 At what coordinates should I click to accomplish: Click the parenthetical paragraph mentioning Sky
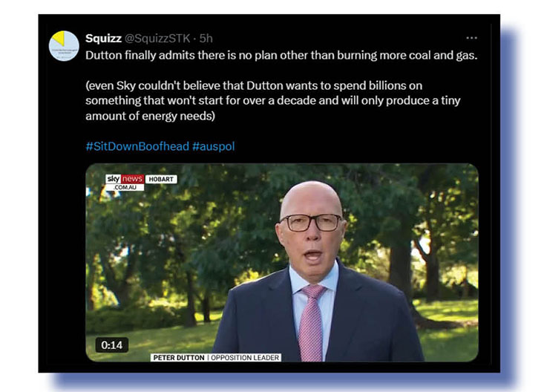click(x=273, y=100)
